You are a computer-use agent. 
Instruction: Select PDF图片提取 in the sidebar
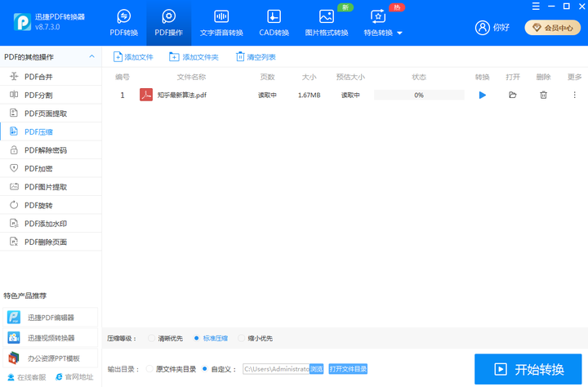[x=51, y=187]
